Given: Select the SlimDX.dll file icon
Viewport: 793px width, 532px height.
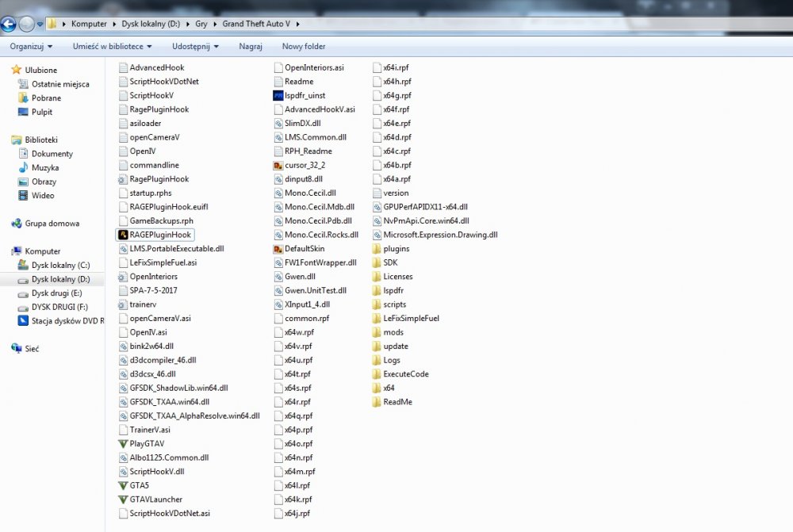Looking at the screenshot, I should (278, 124).
